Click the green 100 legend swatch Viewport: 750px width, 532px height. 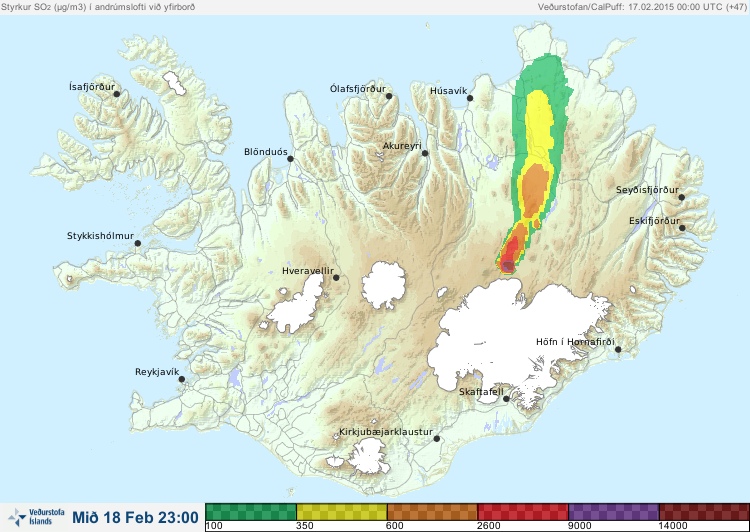(x=251, y=511)
